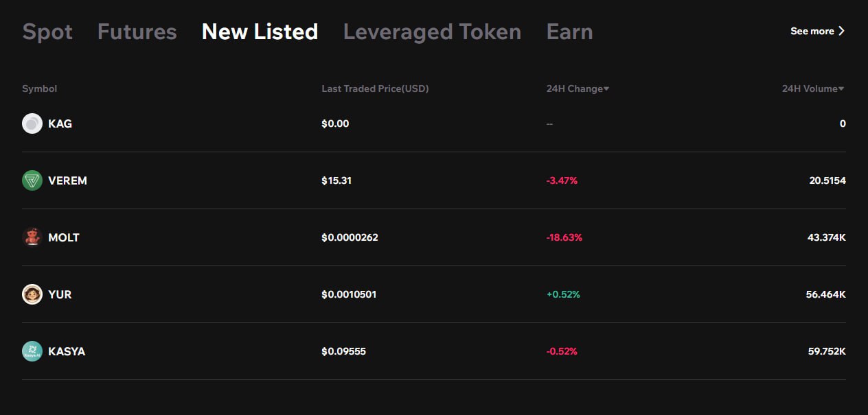Click the See more link
Viewport: 868px width, 415px height.
(812, 31)
